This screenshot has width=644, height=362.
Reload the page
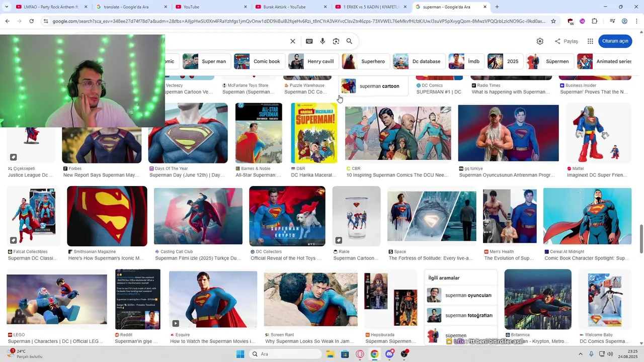pos(31,21)
